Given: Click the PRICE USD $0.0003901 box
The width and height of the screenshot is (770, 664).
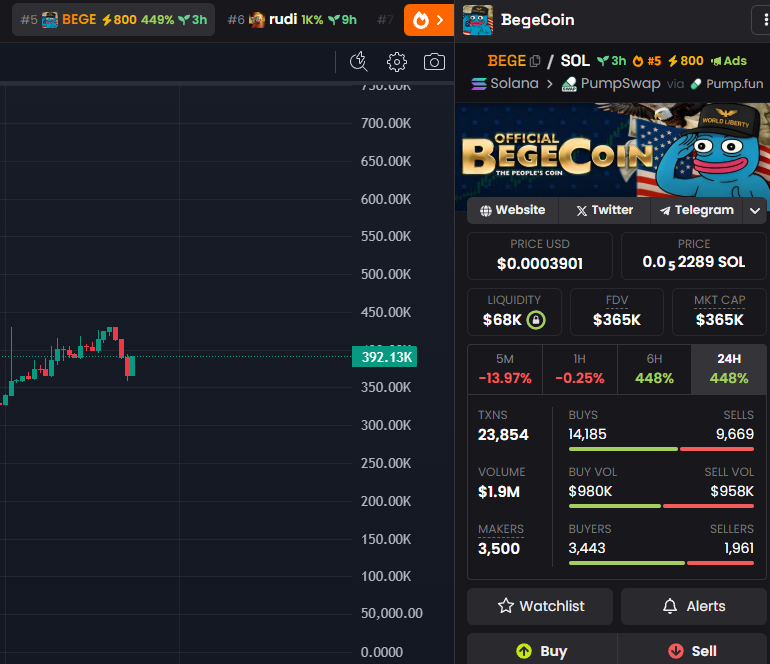Looking at the screenshot, I should pyautogui.click(x=540, y=256).
